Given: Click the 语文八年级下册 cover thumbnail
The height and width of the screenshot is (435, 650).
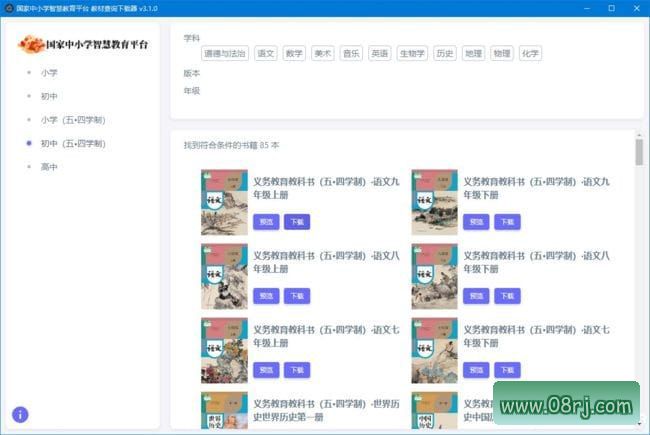Looking at the screenshot, I should 434,277.
